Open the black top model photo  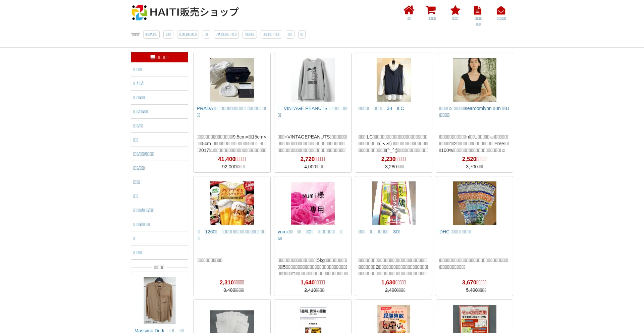[x=474, y=80]
